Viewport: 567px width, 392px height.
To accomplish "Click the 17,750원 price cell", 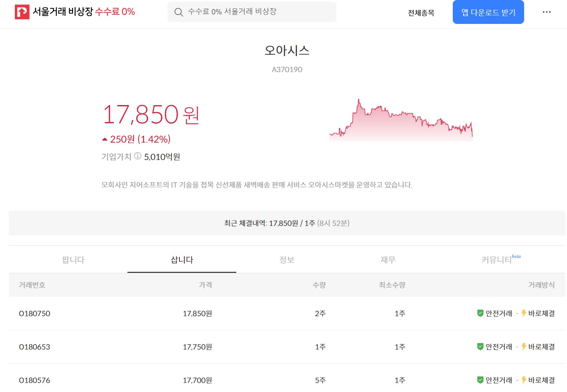I will pos(198,347).
